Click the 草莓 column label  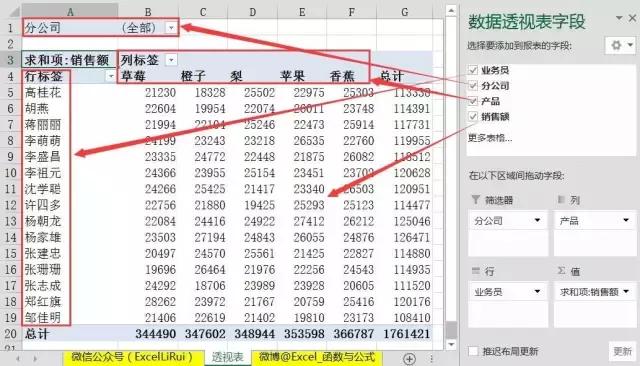pyautogui.click(x=133, y=76)
